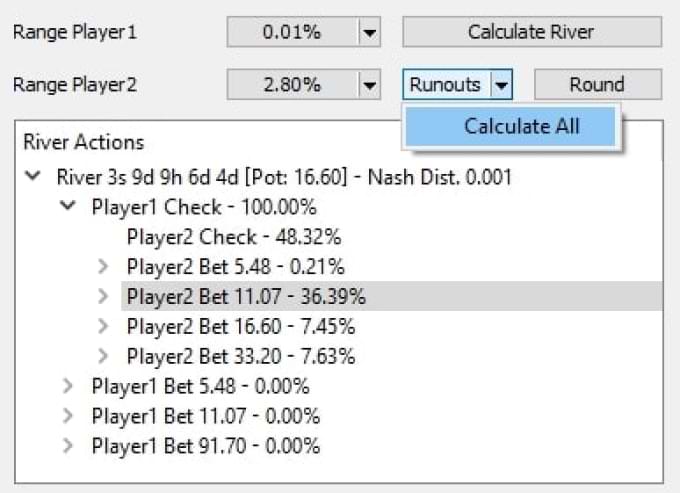Expand the Player2 Bet 5.48 node

click(104, 267)
